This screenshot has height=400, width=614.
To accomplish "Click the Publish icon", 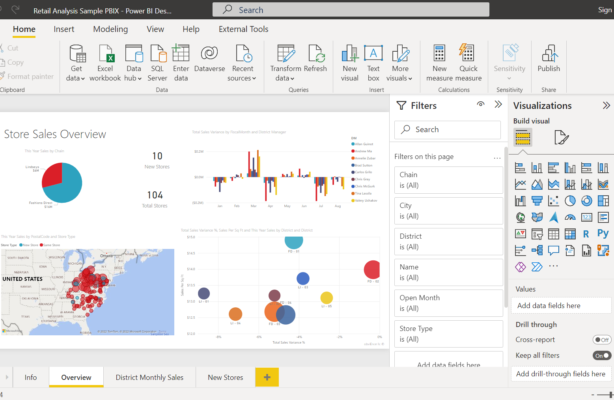I will [548, 53].
